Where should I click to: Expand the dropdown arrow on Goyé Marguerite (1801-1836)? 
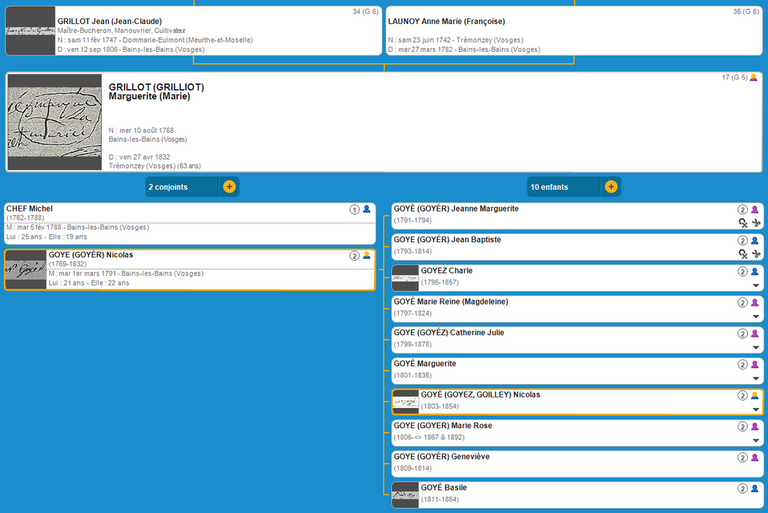coord(755,378)
